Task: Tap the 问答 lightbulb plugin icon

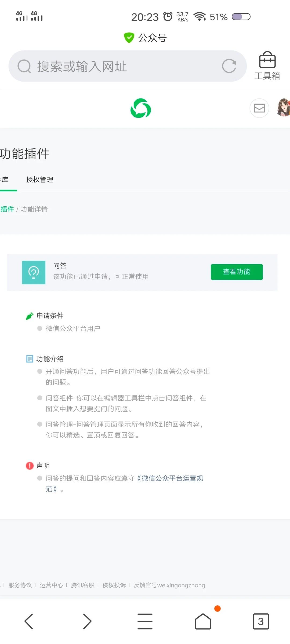Action: coord(34,272)
